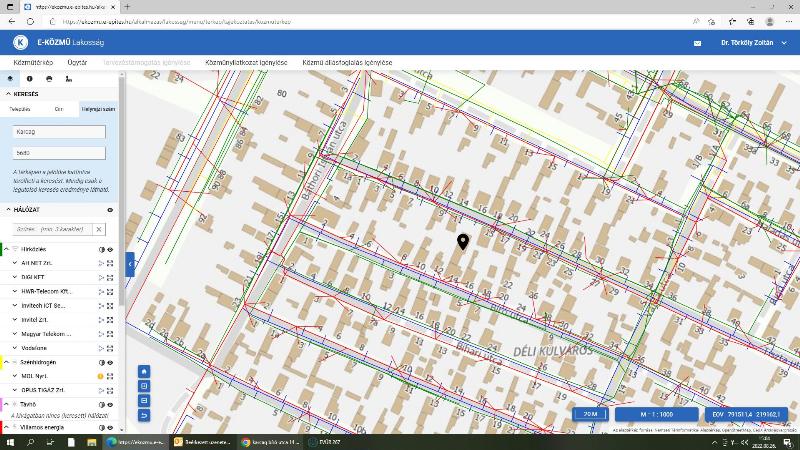Open Közmű állásfoglalás igénylése menu item
The height and width of the screenshot is (450, 800).
pos(347,62)
